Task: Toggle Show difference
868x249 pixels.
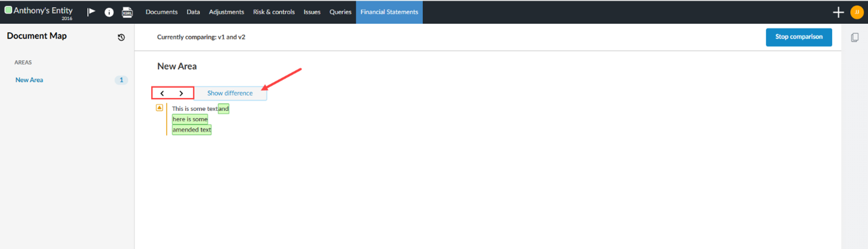Action: point(230,93)
